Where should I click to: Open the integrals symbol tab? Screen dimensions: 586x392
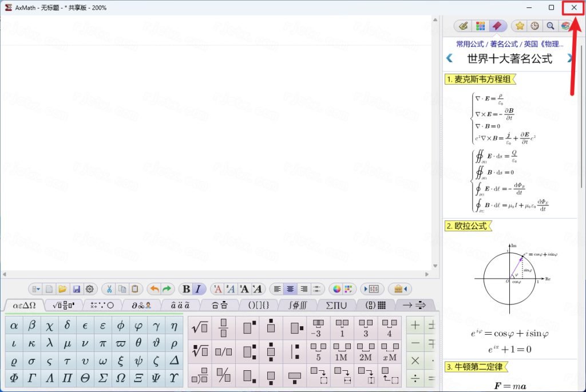298,306
